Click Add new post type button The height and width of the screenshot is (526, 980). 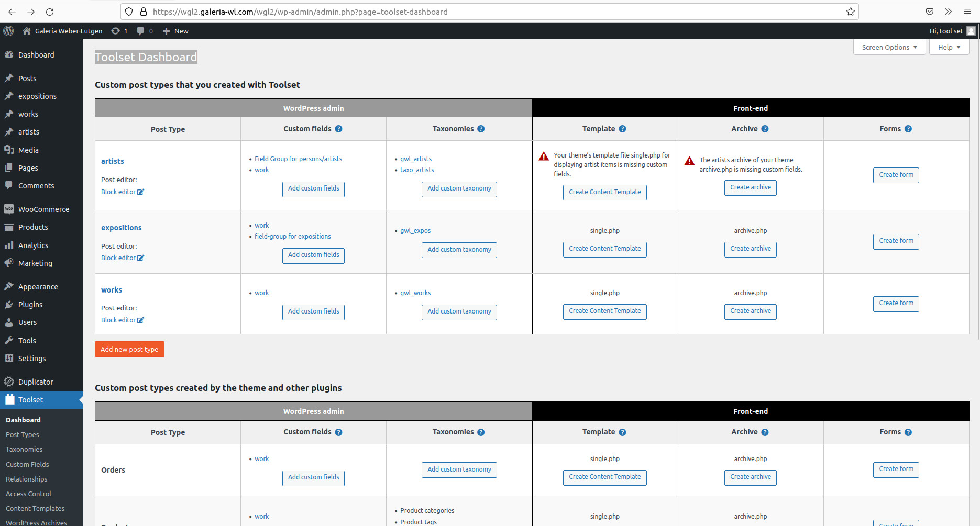pyautogui.click(x=129, y=349)
